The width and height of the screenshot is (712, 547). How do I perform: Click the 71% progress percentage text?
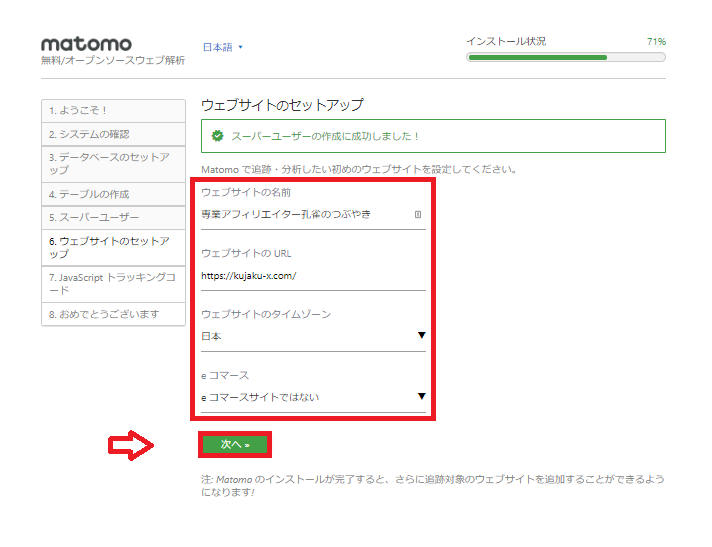click(x=656, y=42)
